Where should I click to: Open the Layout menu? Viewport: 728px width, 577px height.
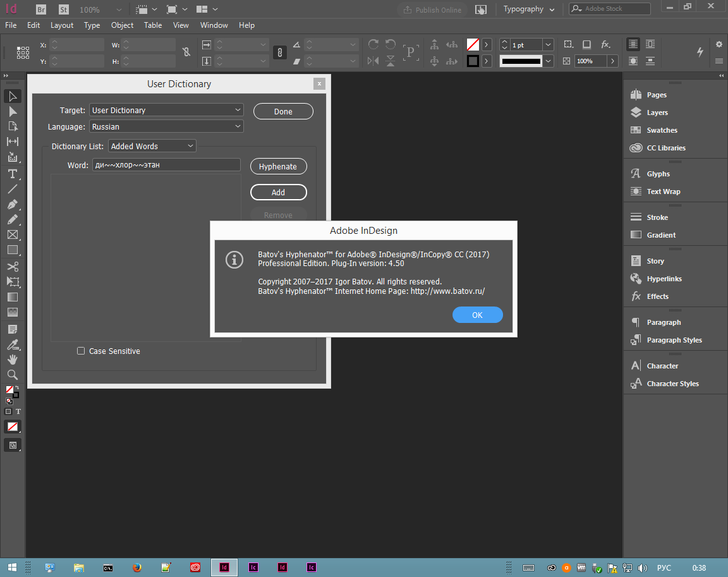pyautogui.click(x=62, y=25)
